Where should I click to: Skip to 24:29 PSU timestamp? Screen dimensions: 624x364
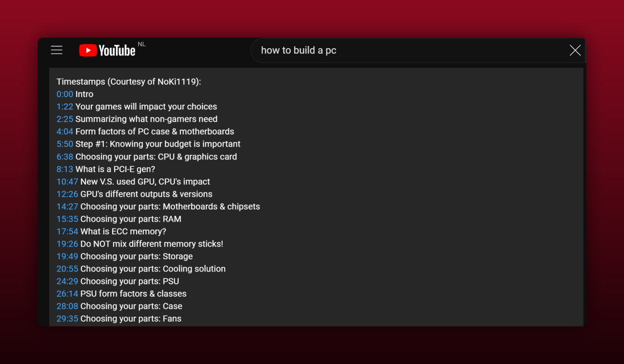(67, 281)
